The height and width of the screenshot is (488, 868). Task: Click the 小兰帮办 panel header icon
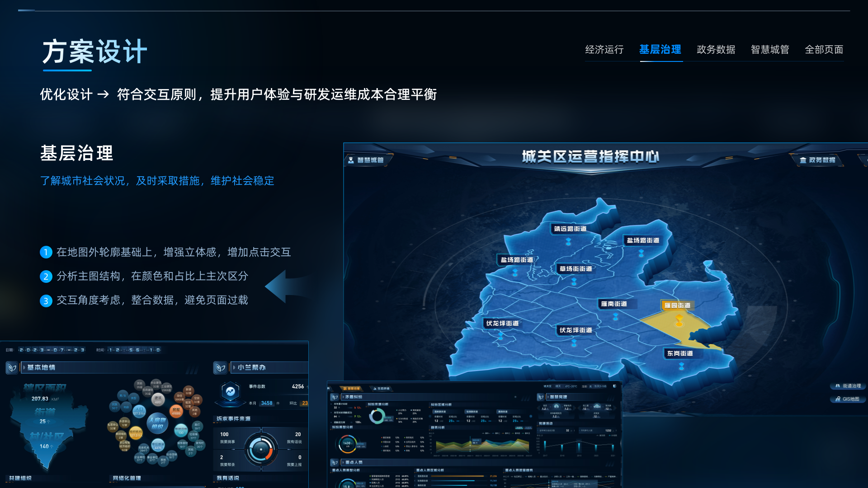221,367
